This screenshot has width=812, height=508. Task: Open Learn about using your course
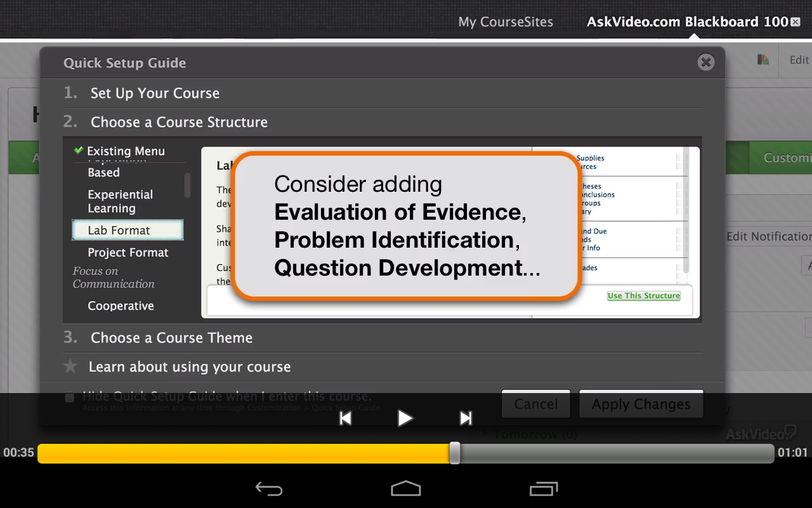[x=189, y=367]
